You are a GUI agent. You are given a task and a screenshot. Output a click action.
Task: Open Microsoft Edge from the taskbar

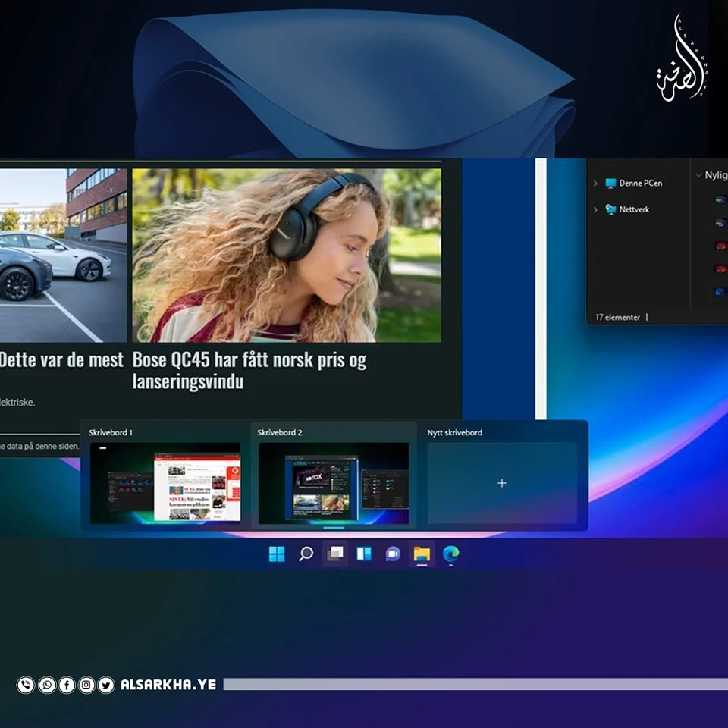pos(451,554)
